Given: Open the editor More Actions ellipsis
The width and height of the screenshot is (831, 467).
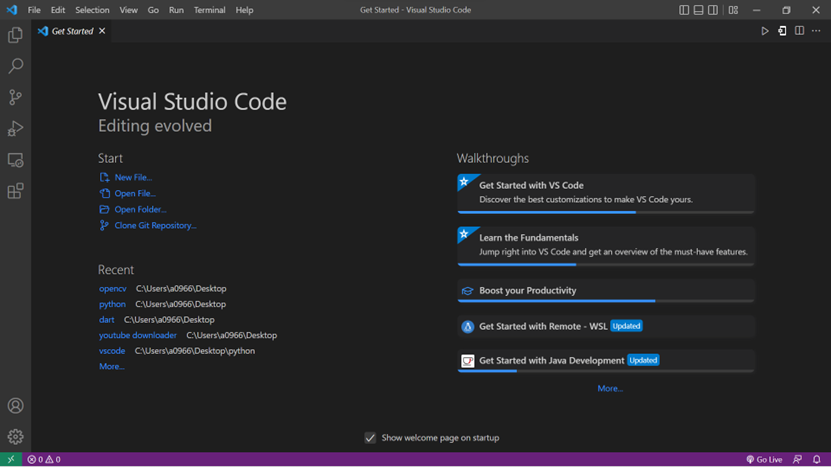Looking at the screenshot, I should click(816, 31).
